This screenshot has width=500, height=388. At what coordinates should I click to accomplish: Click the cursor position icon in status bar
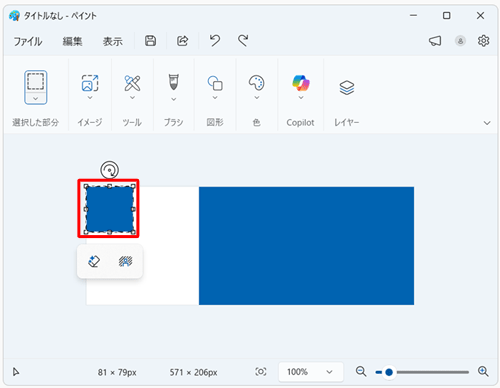click(x=16, y=372)
